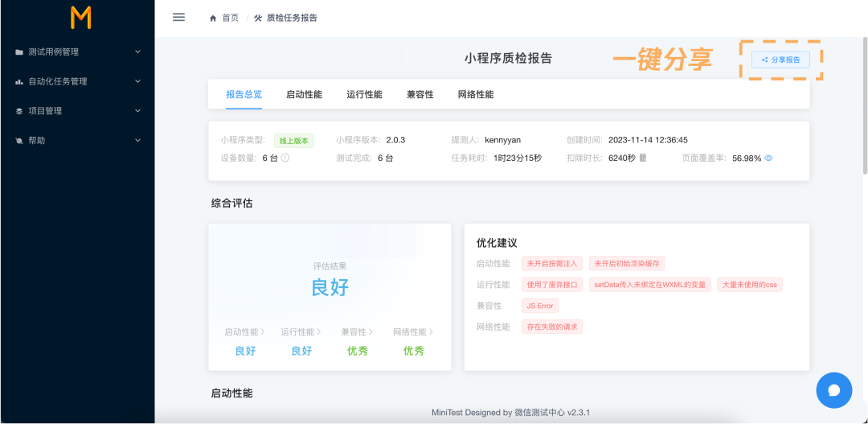
Task: Click calculator icon next to 6240秒
Action: [x=643, y=158]
